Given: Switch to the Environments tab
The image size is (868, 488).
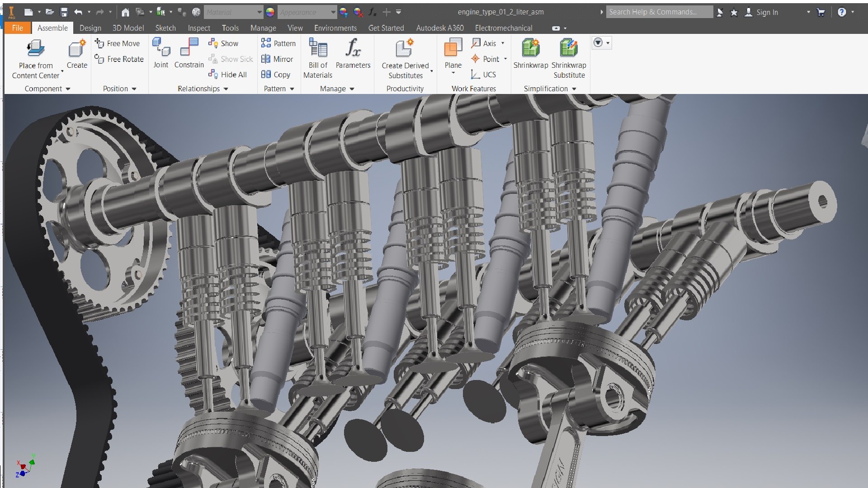Looking at the screenshot, I should (x=335, y=28).
